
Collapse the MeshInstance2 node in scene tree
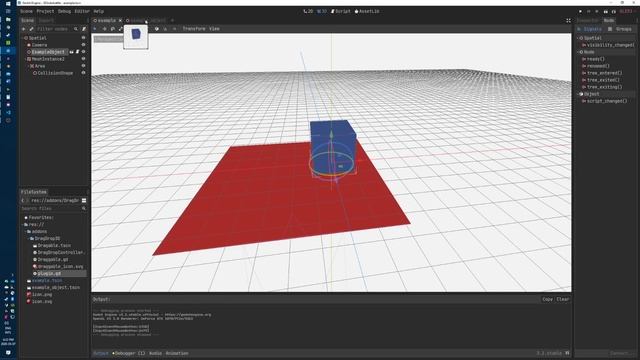tap(25, 59)
